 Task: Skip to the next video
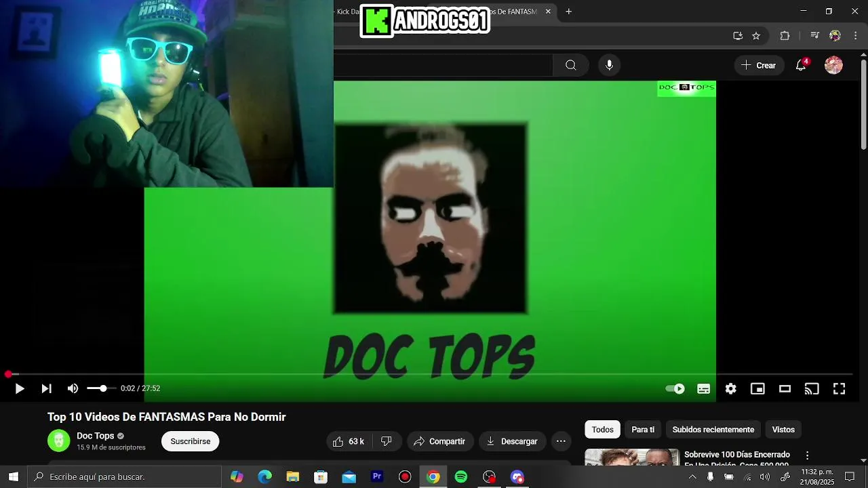46,388
